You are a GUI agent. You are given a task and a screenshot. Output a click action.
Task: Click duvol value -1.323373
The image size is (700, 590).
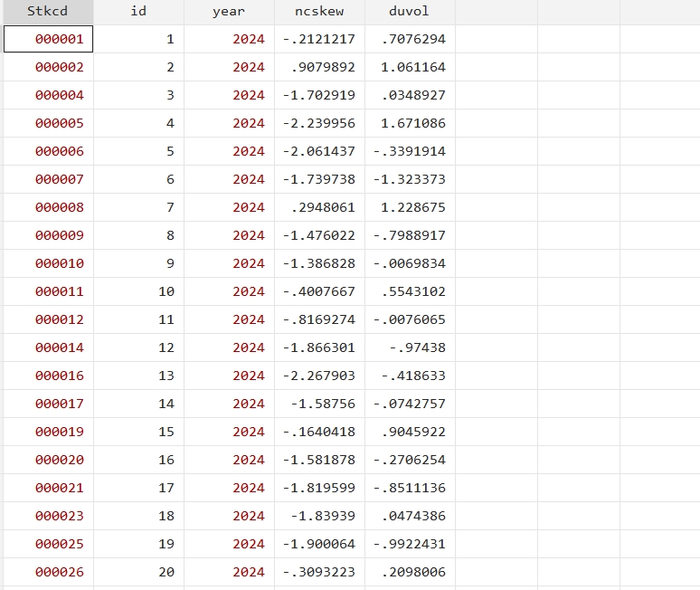tap(410, 179)
